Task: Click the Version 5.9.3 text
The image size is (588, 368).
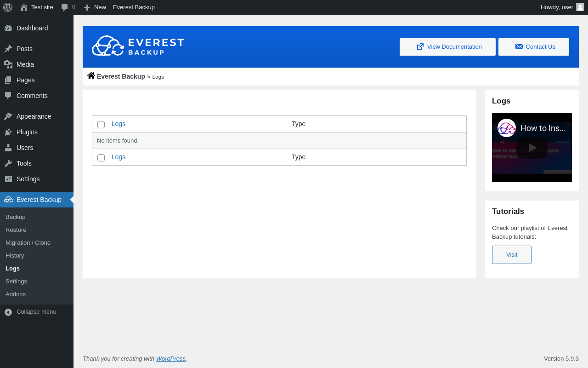Action: click(x=561, y=358)
